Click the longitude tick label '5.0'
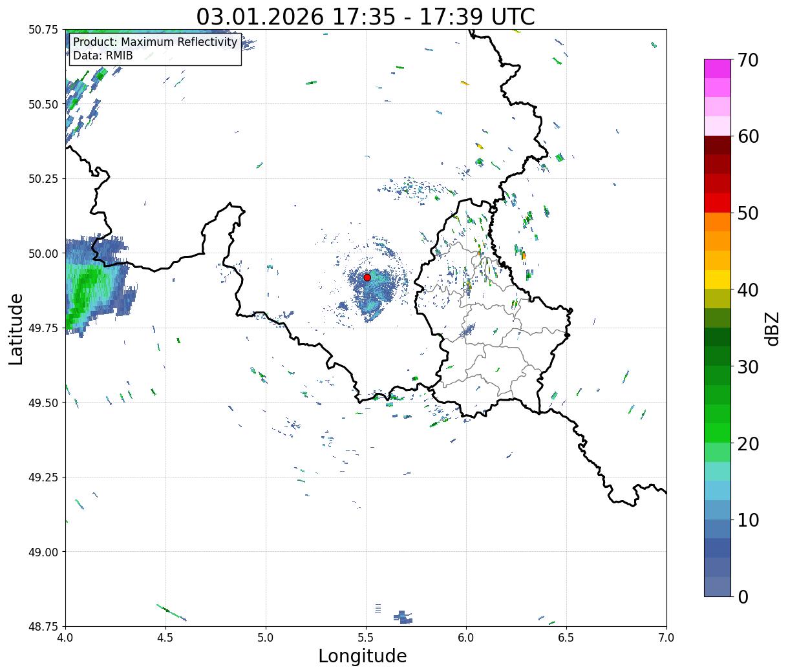788x672 pixels. coord(266,637)
